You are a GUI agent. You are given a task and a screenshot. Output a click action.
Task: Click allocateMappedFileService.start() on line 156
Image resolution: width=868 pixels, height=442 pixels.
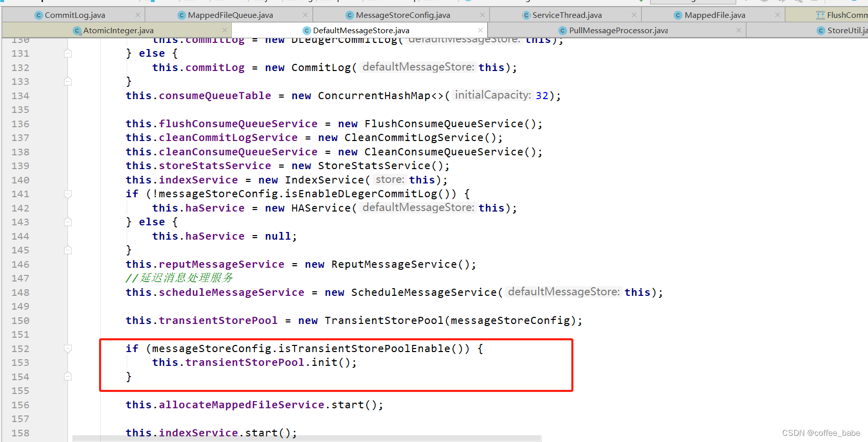(254, 405)
